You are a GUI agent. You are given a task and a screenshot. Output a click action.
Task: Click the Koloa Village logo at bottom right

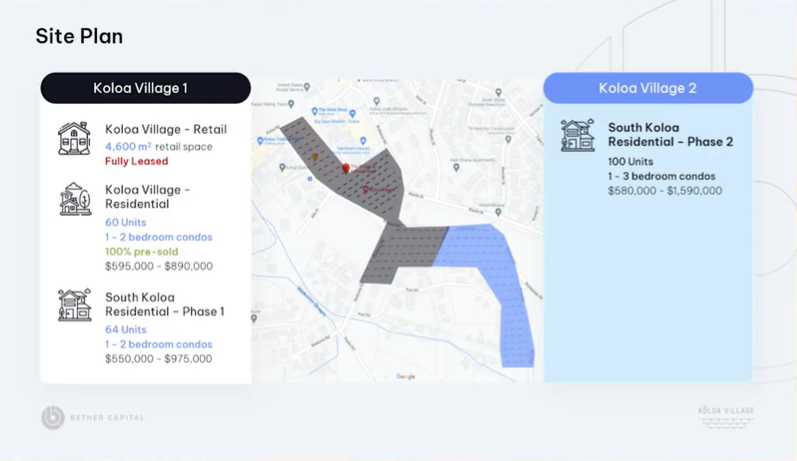click(x=725, y=416)
